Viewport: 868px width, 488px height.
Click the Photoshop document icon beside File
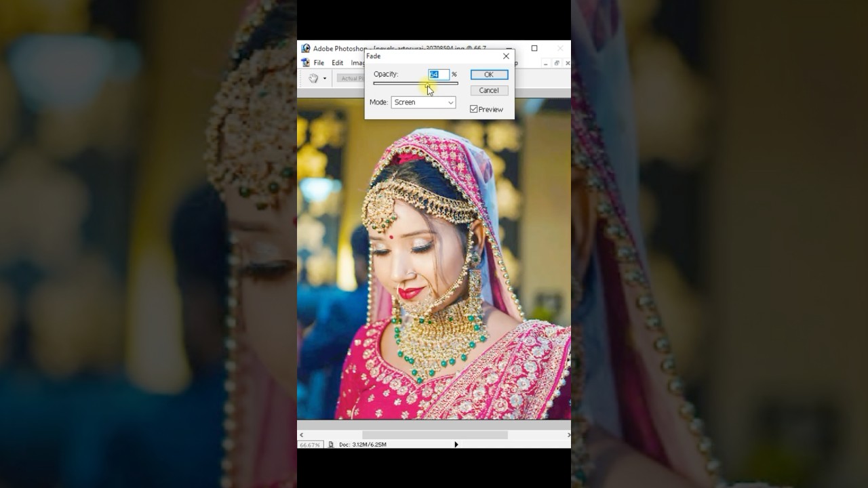pos(306,63)
